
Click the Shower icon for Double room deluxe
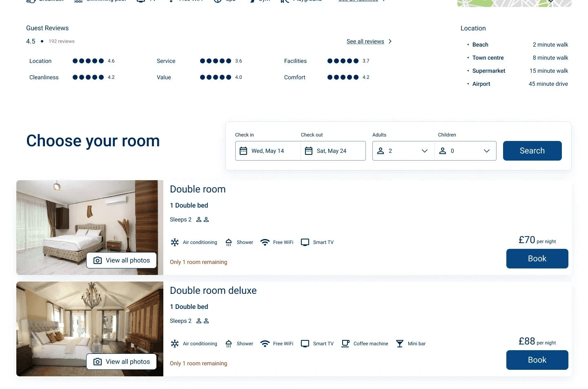click(x=229, y=344)
